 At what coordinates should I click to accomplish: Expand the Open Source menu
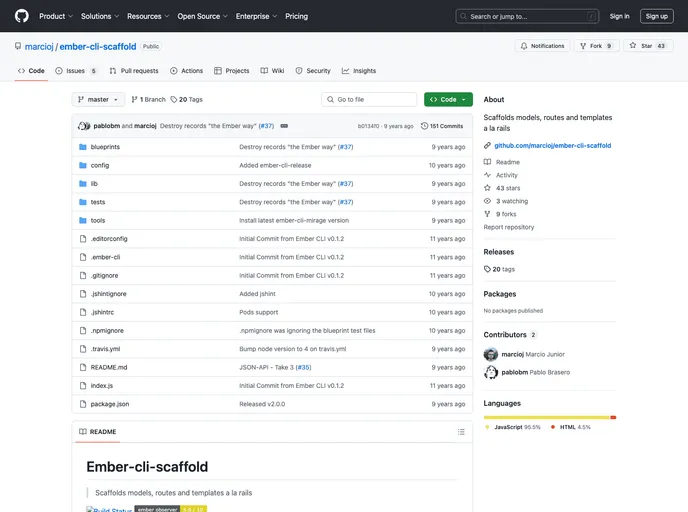[x=202, y=16]
